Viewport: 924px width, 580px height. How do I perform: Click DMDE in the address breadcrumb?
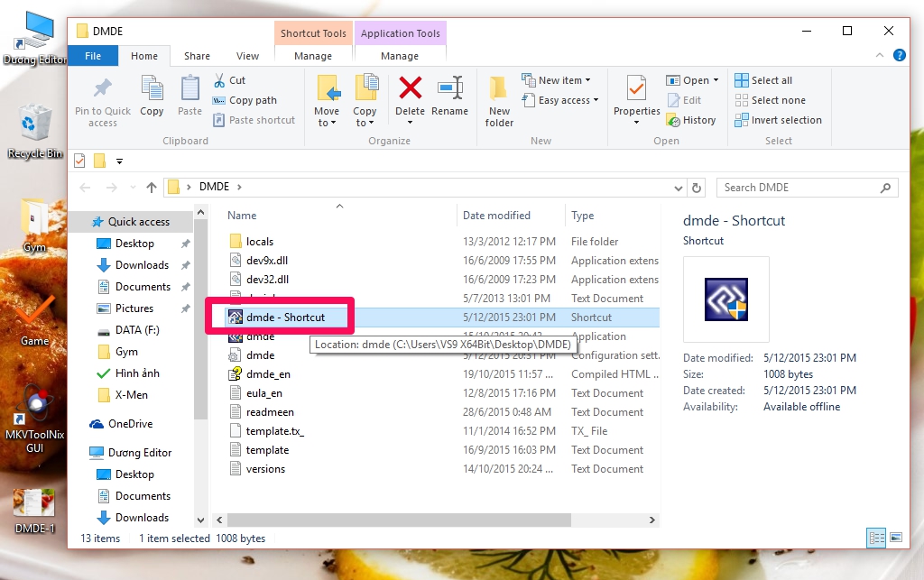click(214, 187)
